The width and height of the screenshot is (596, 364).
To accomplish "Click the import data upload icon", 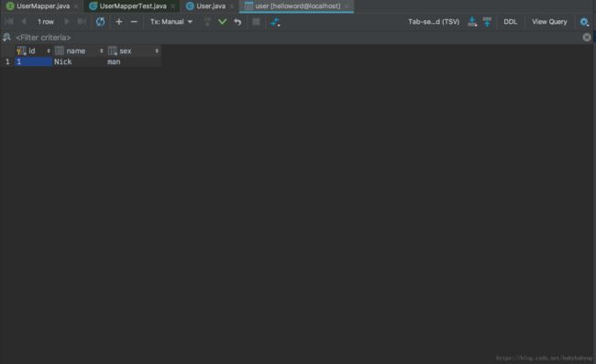I will (x=487, y=22).
